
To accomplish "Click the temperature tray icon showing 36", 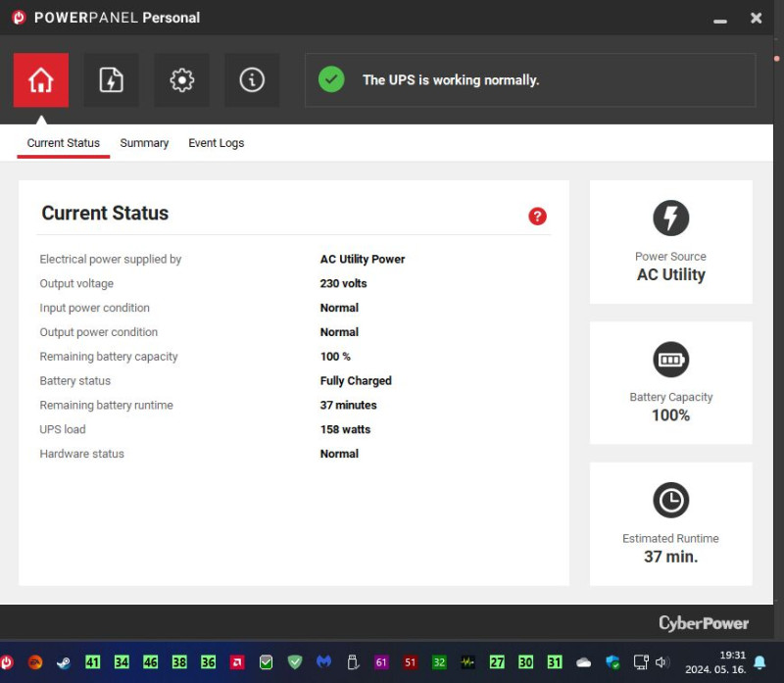I will (209, 662).
